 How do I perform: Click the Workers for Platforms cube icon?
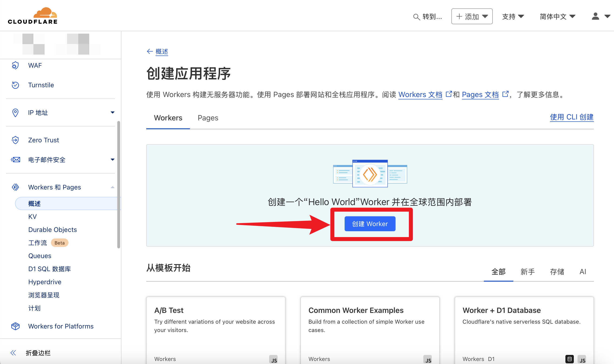(x=15, y=326)
